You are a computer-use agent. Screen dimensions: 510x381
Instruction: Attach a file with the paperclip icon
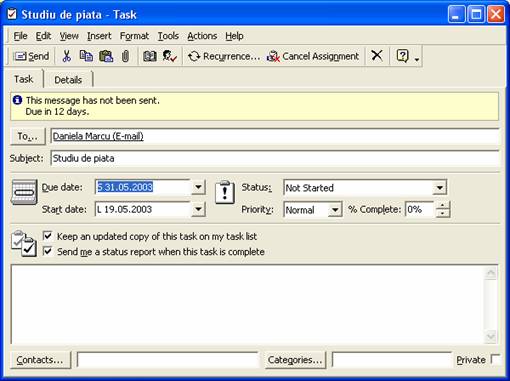coord(125,56)
